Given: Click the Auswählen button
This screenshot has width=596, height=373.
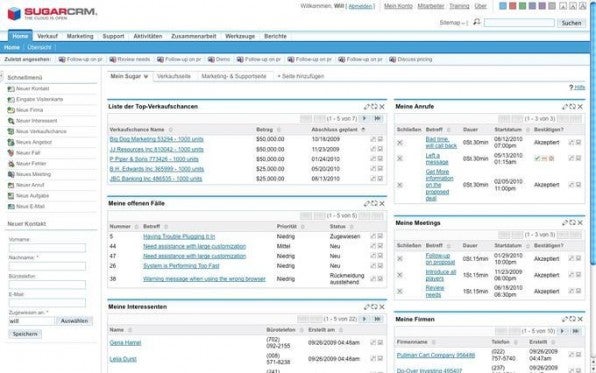Looking at the screenshot, I should pos(74,321).
